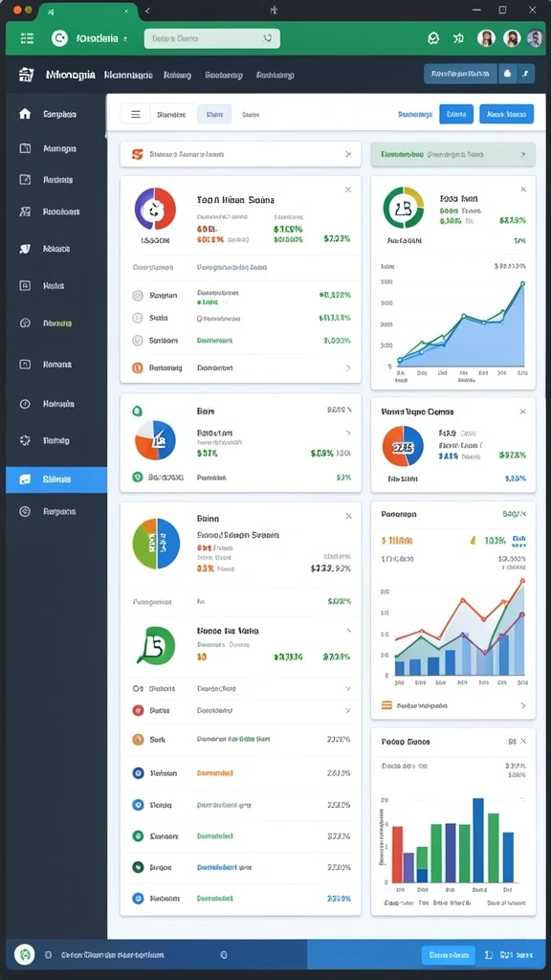
Task: Click the green shield icon below blue-orange pie
Action: coord(138,477)
